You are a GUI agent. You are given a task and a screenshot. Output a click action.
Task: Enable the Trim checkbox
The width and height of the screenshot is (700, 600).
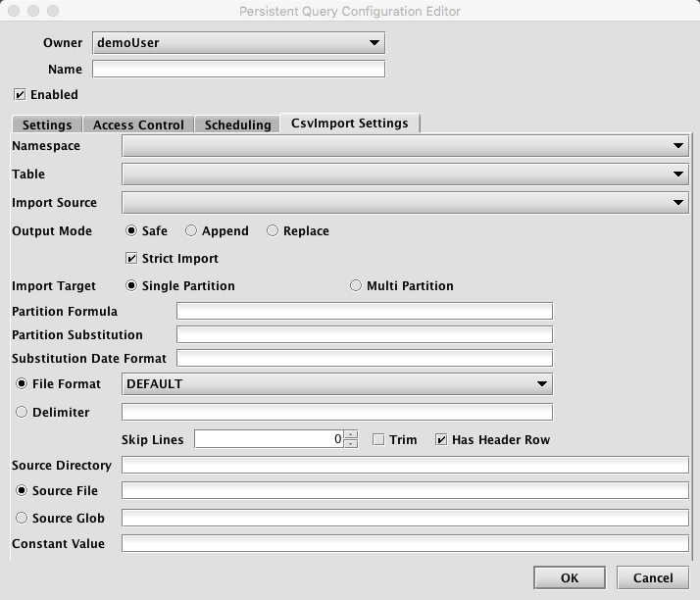378,440
